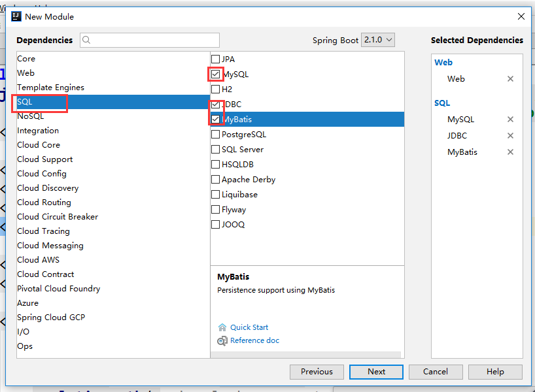Select the Azure category
Viewport: 535px width, 392px height.
(x=113, y=303)
